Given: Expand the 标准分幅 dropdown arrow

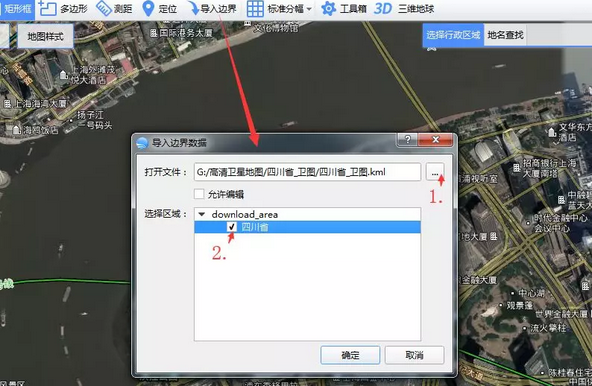Looking at the screenshot, I should point(309,9).
